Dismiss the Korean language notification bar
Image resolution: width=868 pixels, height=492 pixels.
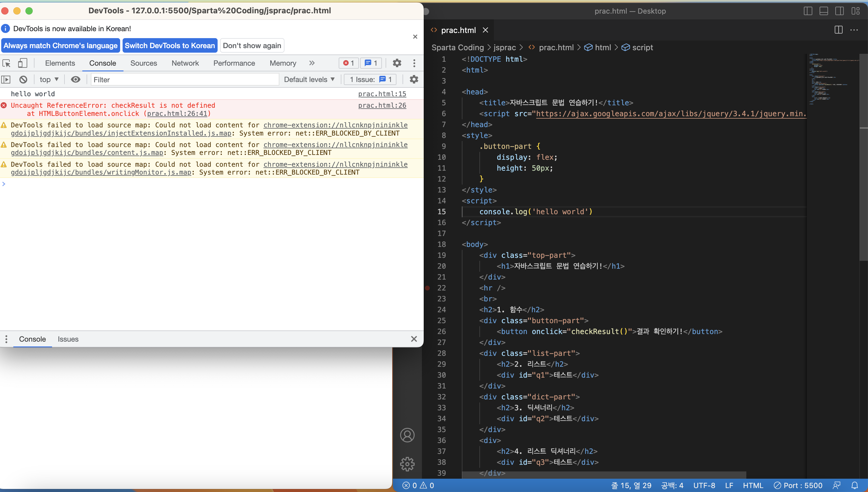(x=415, y=37)
